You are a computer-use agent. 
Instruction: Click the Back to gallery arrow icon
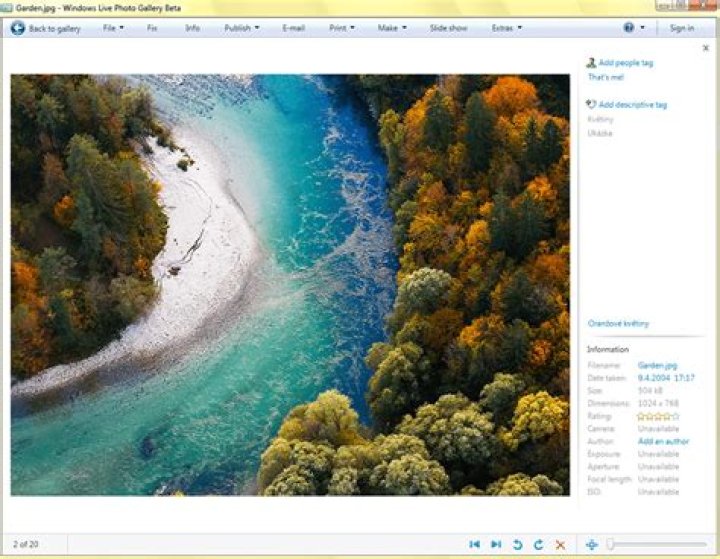(17, 28)
